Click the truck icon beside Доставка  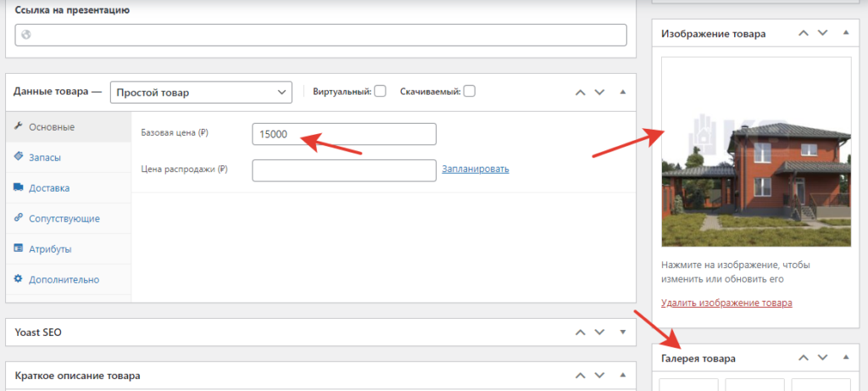click(19, 187)
